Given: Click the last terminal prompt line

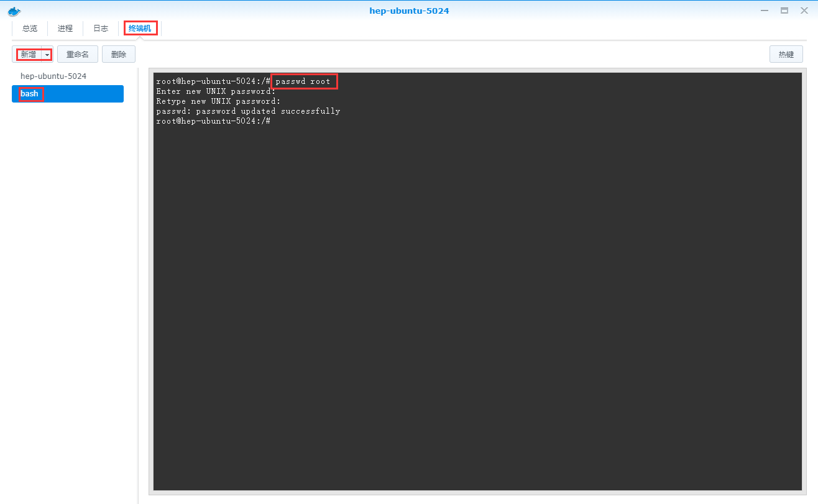Looking at the screenshot, I should 213,121.
